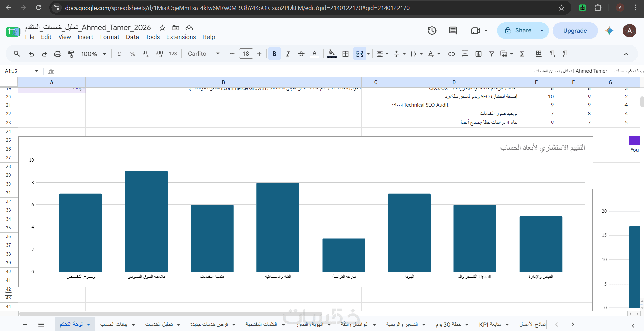Open version history clock icon
This screenshot has height=331, width=644.
432,31
